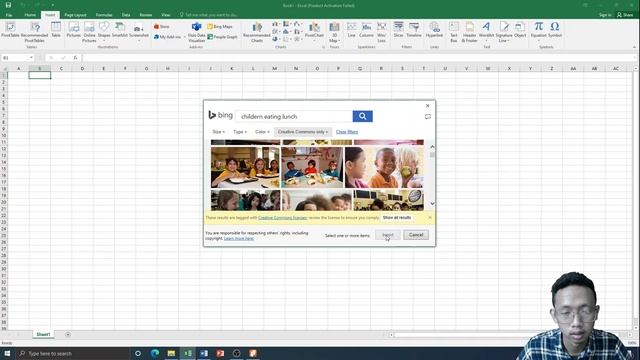Image resolution: width=640 pixels, height=360 pixels.
Task: Select the Sheet1 tab
Action: pos(43,334)
